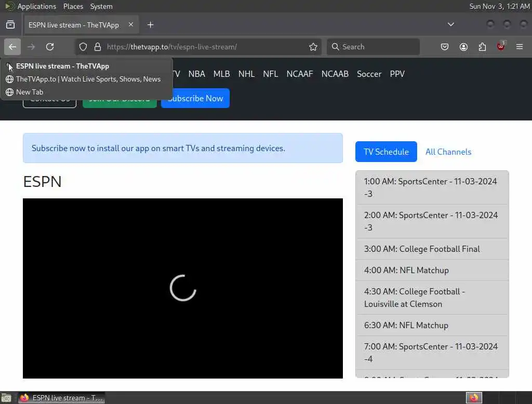
Task: Switch to Firefox via bottom taskbar button
Action: click(x=62, y=398)
